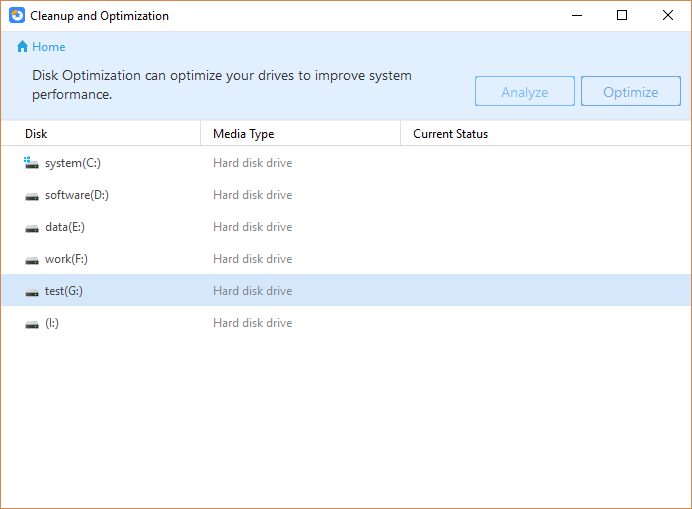The image size is (692, 509).
Task: Click the app logo in title bar
Action: pyautogui.click(x=17, y=16)
